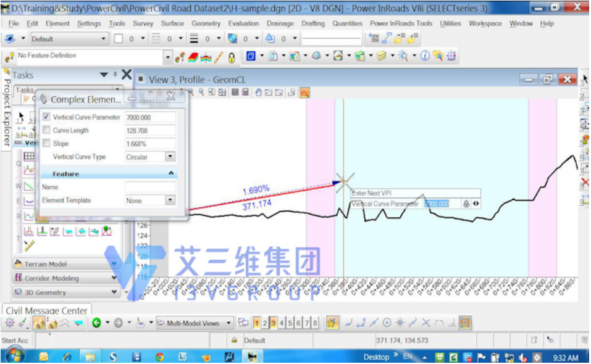
Task: Toggle view 5 button in the view group
Action: coord(290,323)
